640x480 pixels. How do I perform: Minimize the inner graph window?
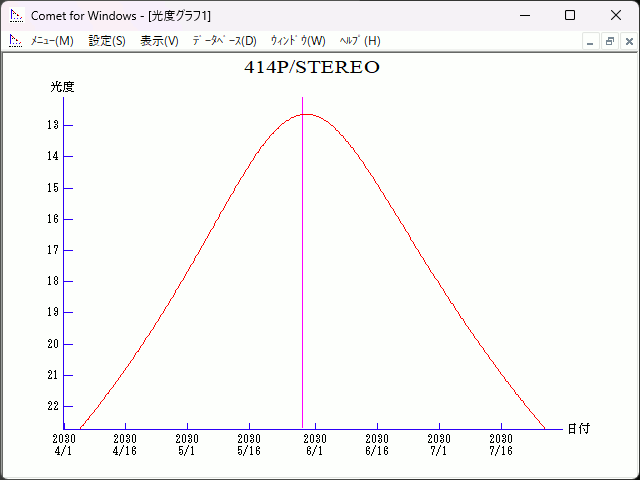click(590, 41)
